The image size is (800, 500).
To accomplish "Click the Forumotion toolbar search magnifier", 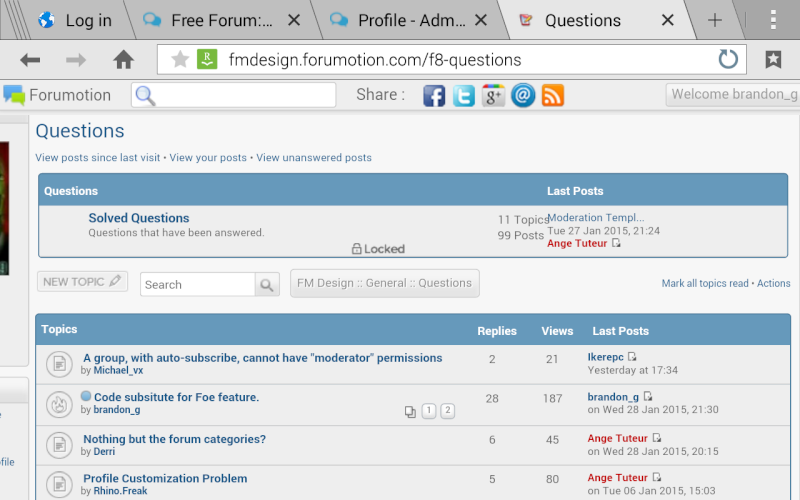I will [x=145, y=95].
